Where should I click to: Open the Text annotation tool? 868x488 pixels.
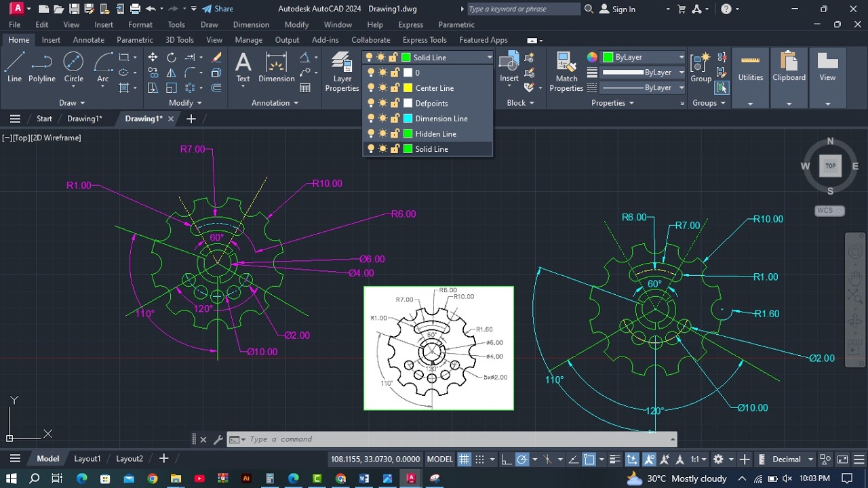pyautogui.click(x=243, y=67)
